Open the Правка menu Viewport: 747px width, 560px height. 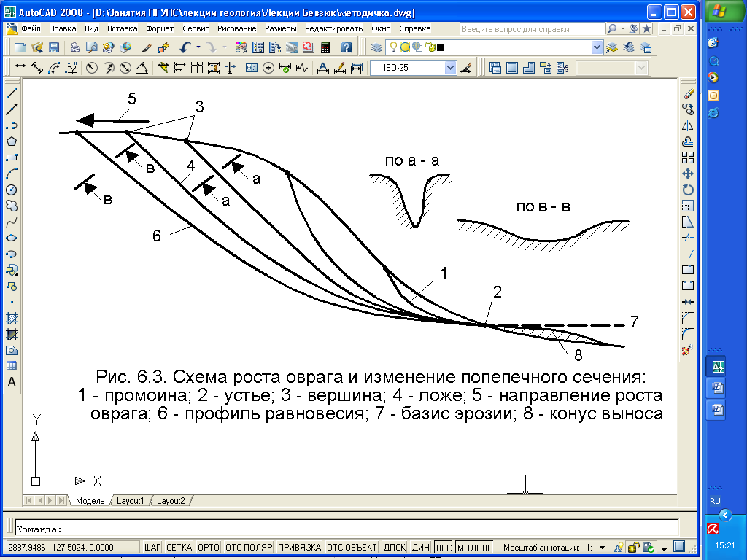(x=63, y=28)
